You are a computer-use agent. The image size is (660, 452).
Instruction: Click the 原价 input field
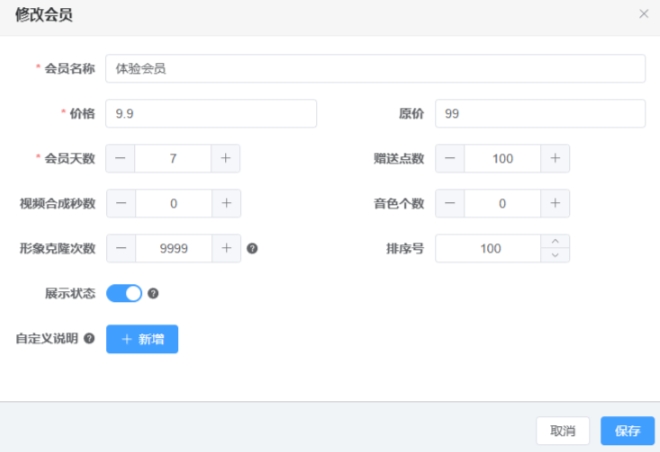540,114
